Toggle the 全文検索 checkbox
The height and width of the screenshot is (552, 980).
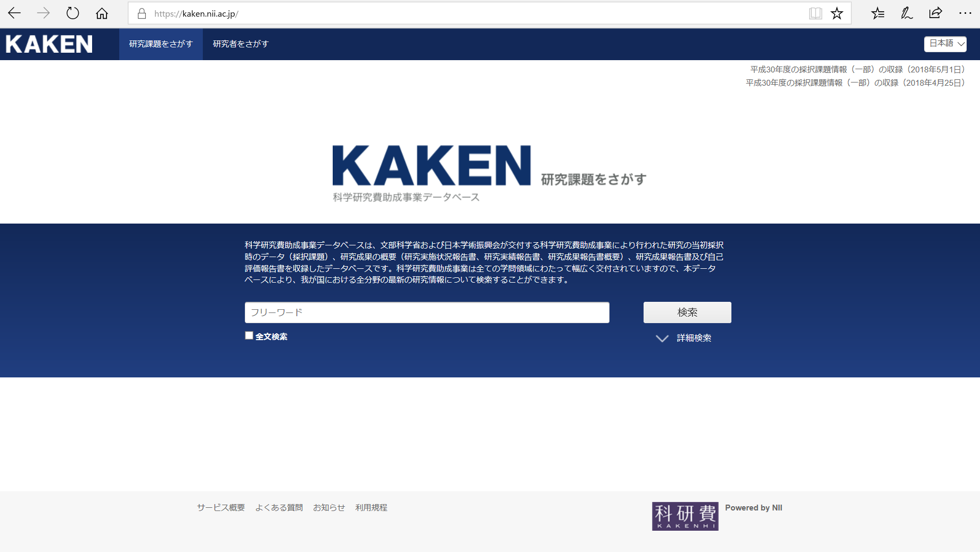coord(249,335)
